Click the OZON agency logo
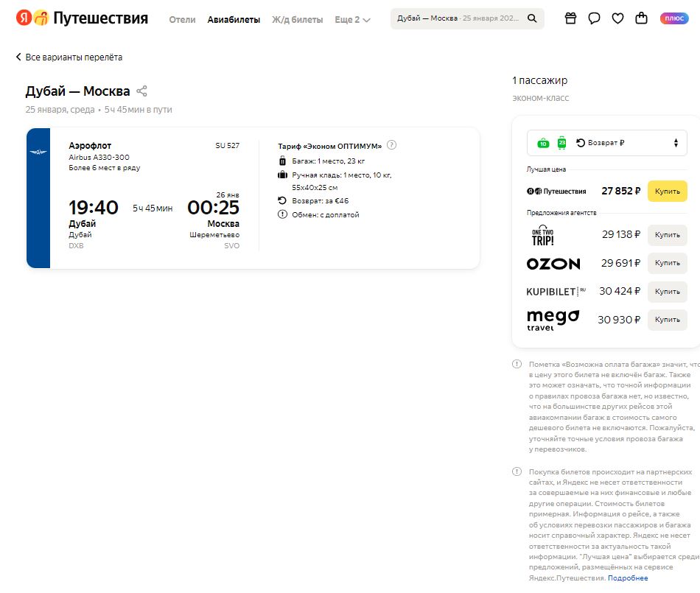The height and width of the screenshot is (593, 700). [553, 264]
